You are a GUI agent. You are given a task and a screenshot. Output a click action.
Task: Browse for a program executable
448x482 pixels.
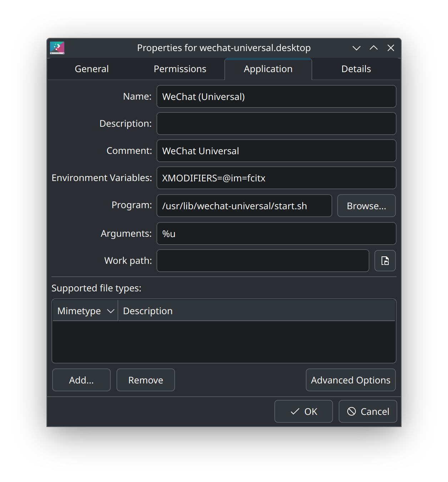pos(366,206)
